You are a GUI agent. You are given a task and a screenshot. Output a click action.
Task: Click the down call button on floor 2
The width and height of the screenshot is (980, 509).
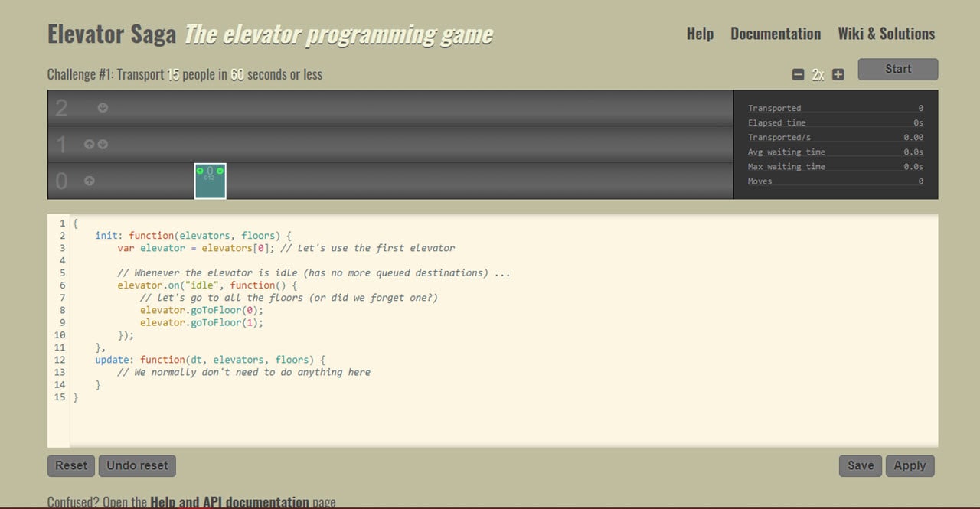[x=103, y=108]
